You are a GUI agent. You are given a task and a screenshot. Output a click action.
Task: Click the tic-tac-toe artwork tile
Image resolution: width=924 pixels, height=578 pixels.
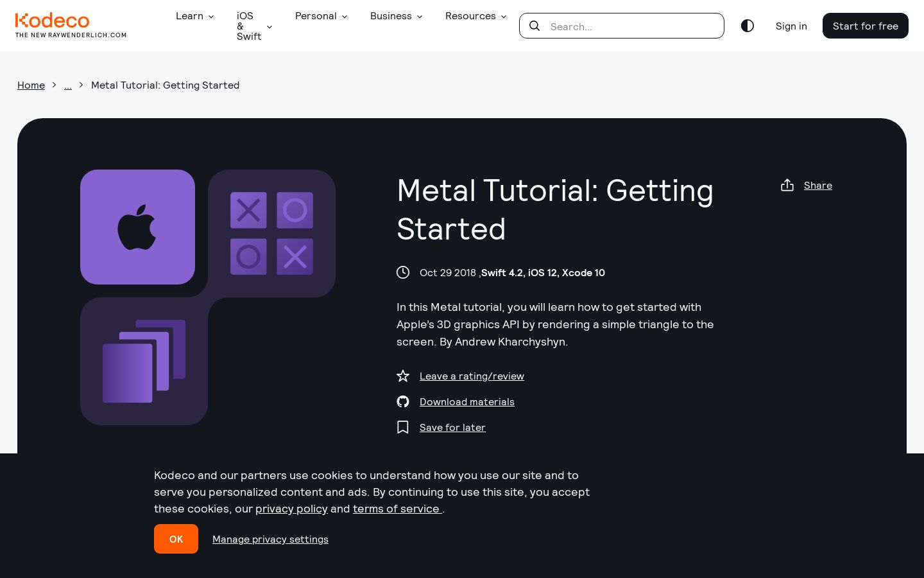[272, 233]
